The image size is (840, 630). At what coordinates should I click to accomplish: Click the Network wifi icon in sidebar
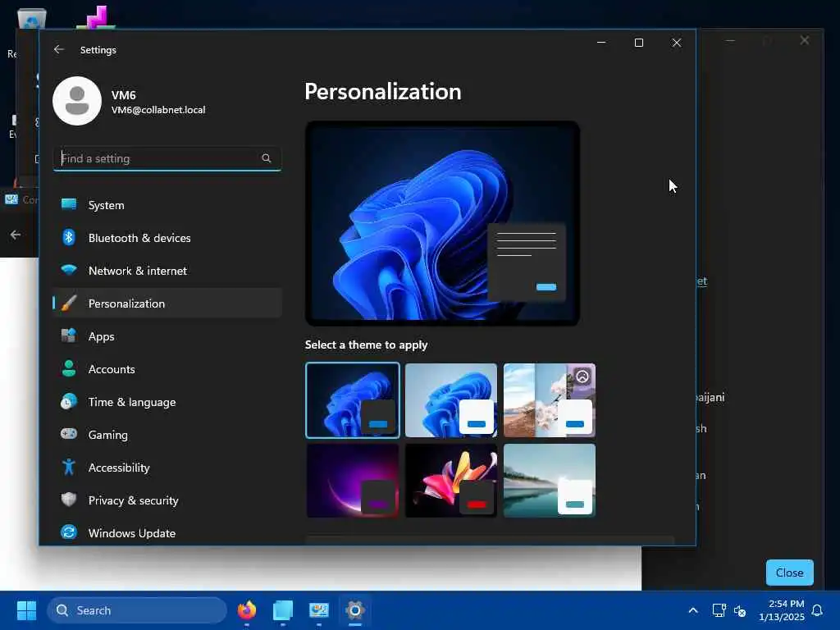(69, 270)
